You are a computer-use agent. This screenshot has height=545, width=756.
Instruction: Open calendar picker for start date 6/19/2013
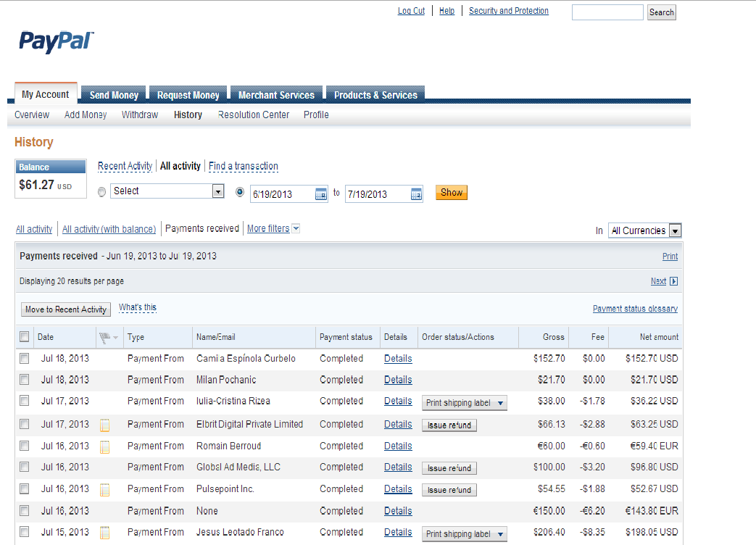tap(320, 194)
